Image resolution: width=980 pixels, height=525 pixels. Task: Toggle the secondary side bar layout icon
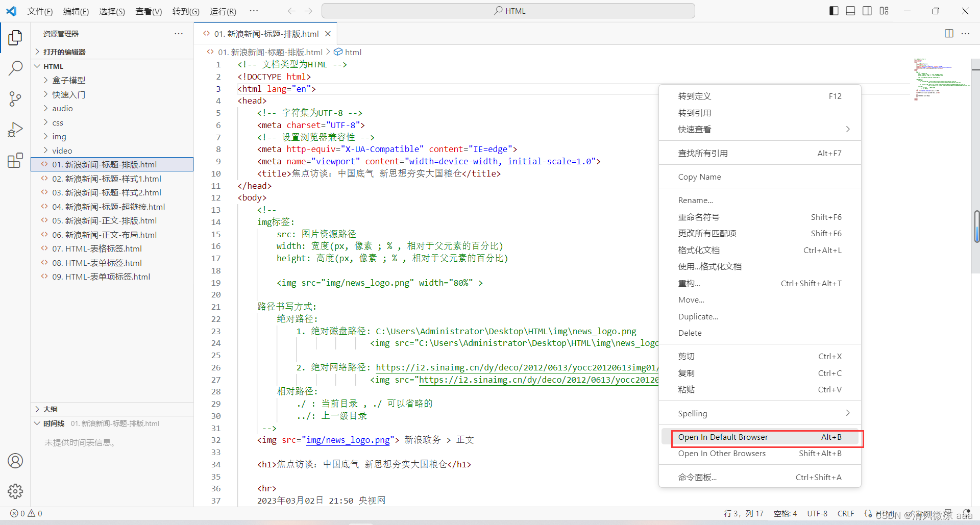point(867,11)
